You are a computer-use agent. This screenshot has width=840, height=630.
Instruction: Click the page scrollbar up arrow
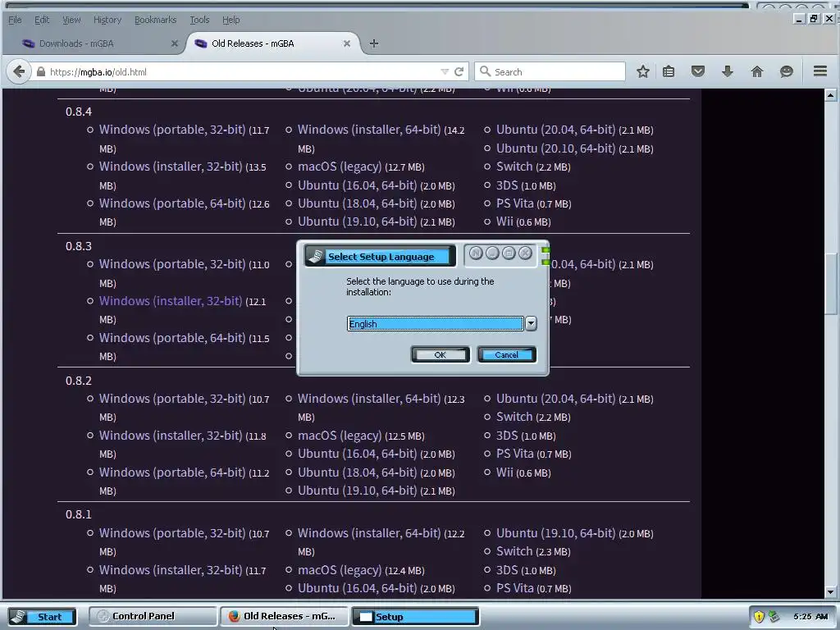click(x=830, y=95)
